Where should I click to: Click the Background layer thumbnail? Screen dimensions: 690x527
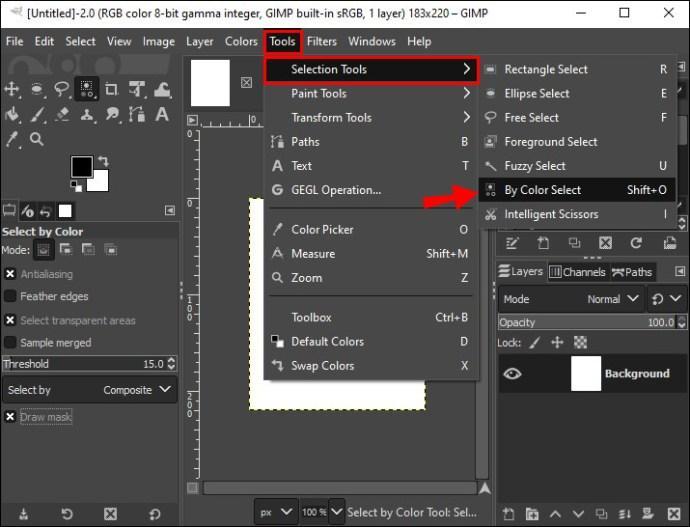click(x=586, y=373)
